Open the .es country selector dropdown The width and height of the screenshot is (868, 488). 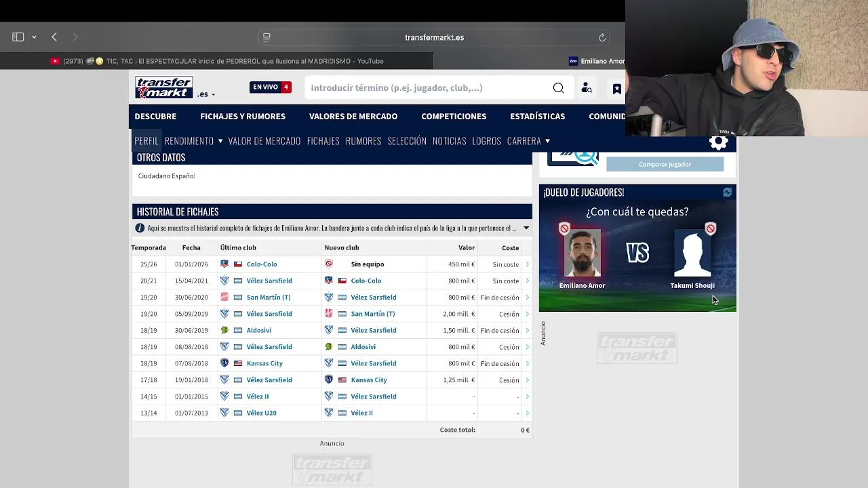[206, 94]
